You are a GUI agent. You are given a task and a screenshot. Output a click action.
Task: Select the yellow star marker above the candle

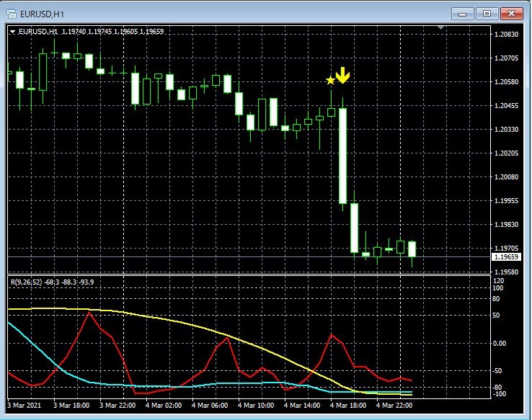coord(330,81)
